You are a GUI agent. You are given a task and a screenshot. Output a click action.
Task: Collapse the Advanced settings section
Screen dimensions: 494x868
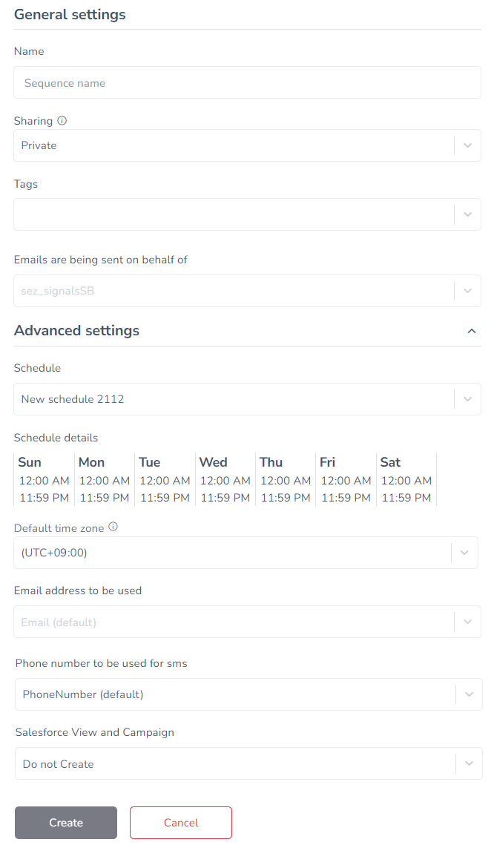(471, 331)
